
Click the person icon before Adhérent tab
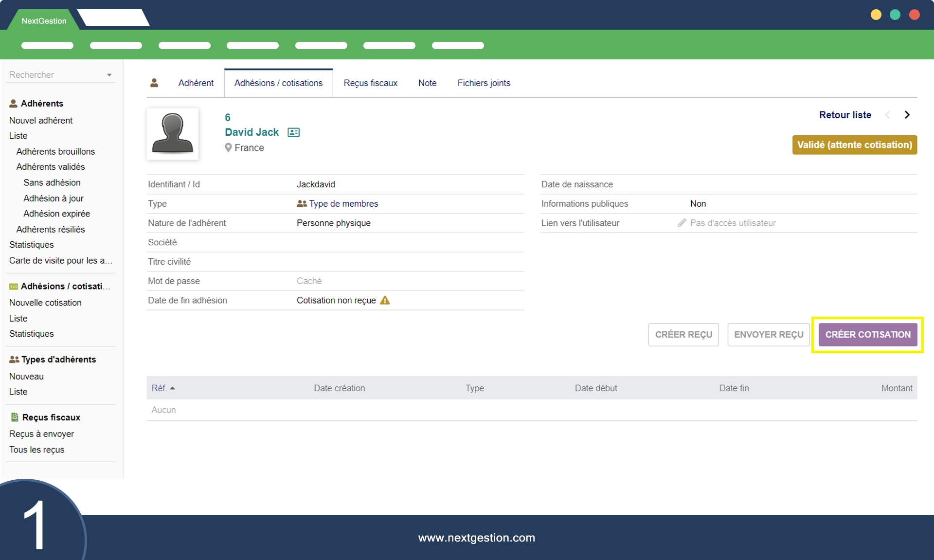(154, 83)
